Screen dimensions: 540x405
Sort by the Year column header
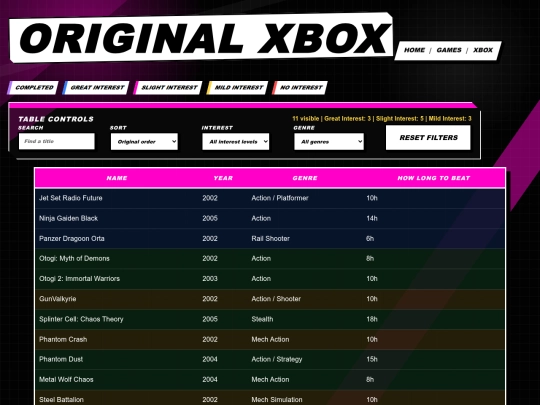click(x=223, y=178)
